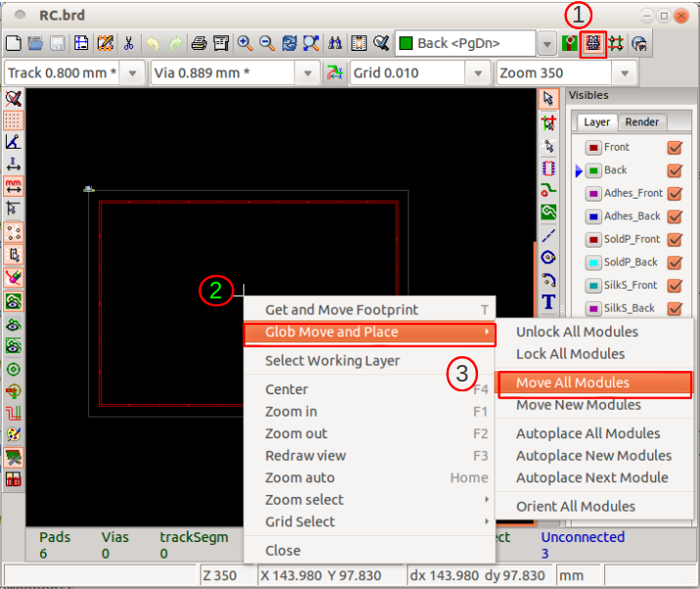Image resolution: width=700 pixels, height=589 pixels.
Task: Click the Redo arrow icon
Action: (x=175, y=43)
